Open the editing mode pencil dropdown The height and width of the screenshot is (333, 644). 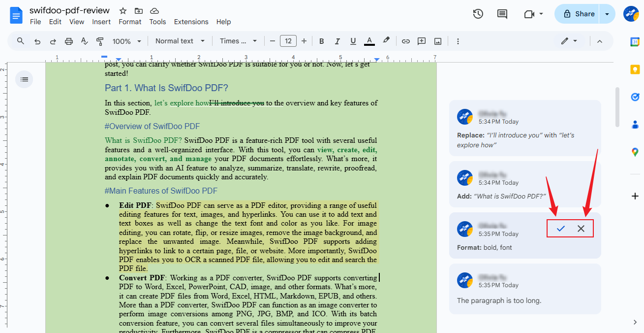[x=569, y=41]
